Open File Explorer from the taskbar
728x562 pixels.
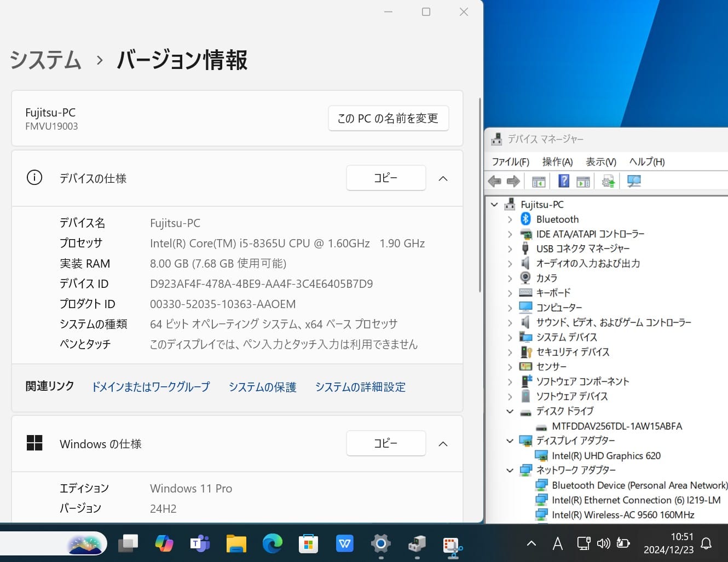tap(236, 543)
